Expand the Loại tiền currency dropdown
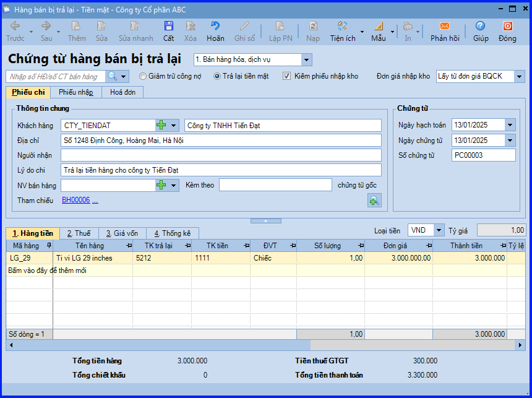This screenshot has width=532, height=398. [439, 230]
